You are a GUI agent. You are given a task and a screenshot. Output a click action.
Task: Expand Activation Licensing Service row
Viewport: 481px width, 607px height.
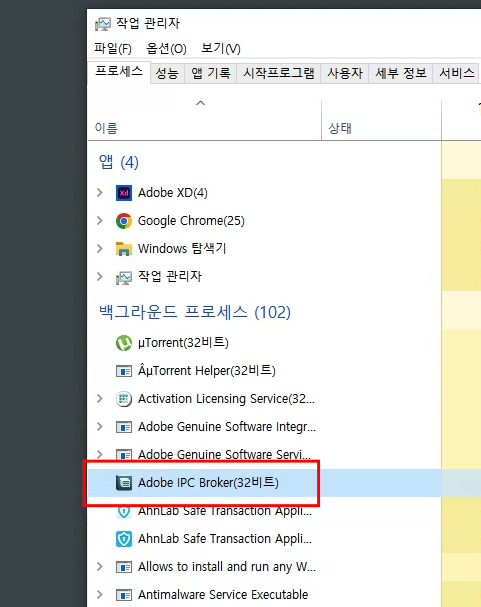(x=100, y=398)
